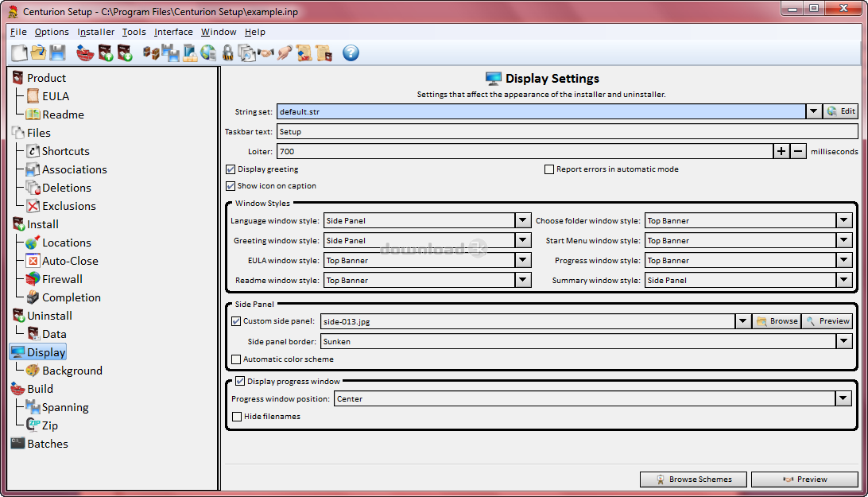
Task: Select Firewall in the tree
Action: pos(62,279)
